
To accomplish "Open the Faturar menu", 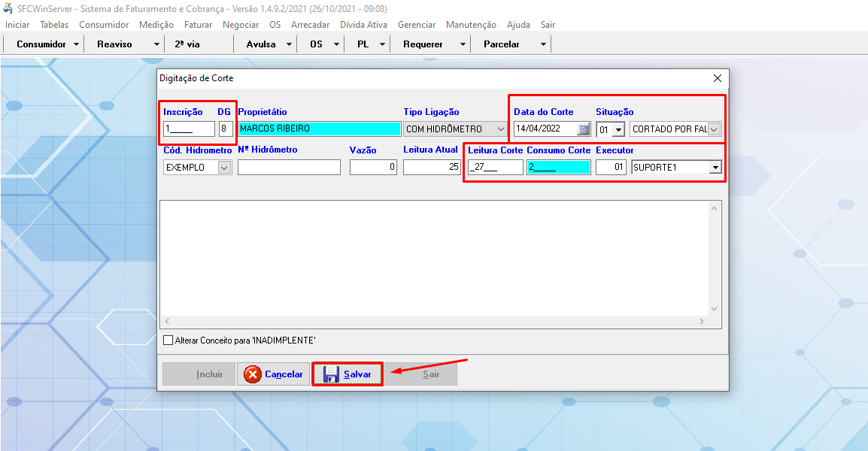I will pos(198,25).
